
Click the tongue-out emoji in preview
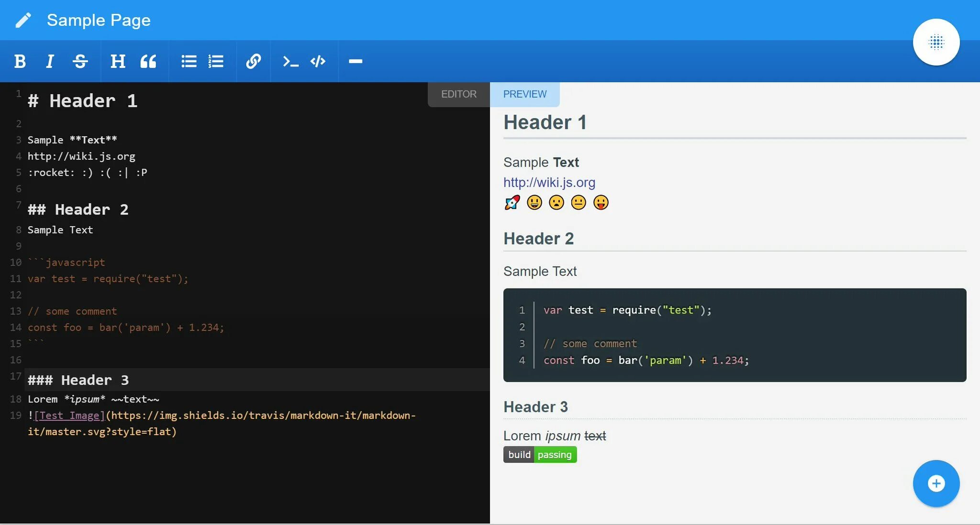click(x=601, y=202)
